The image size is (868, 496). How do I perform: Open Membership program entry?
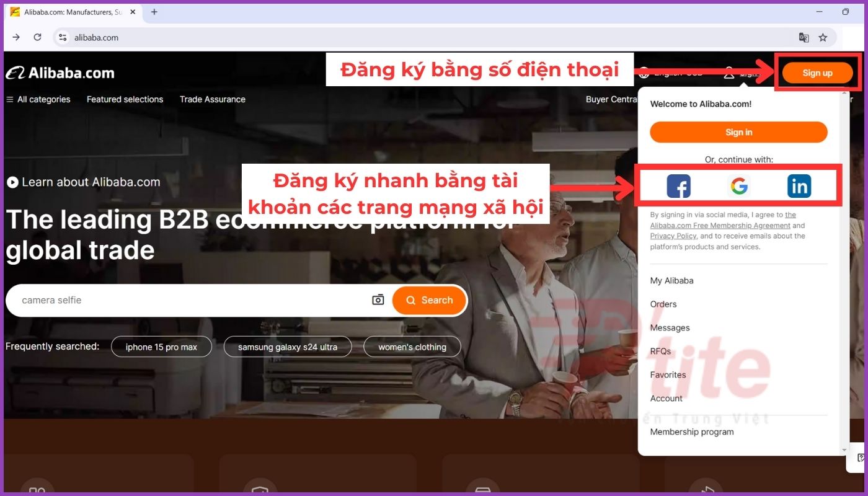point(691,432)
